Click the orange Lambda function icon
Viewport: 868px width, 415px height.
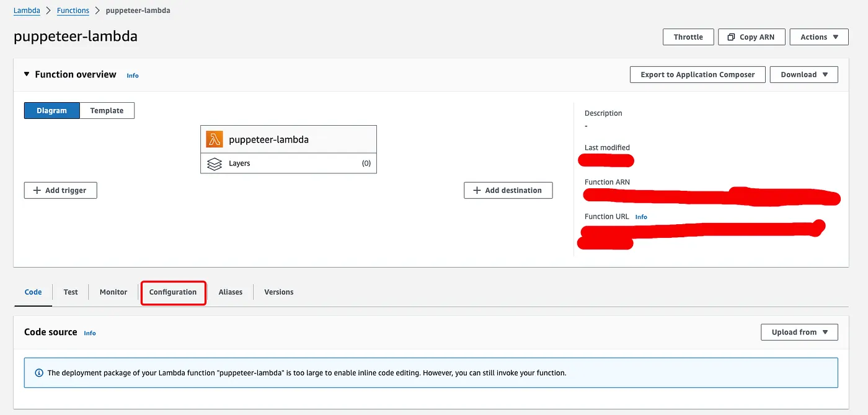(215, 139)
